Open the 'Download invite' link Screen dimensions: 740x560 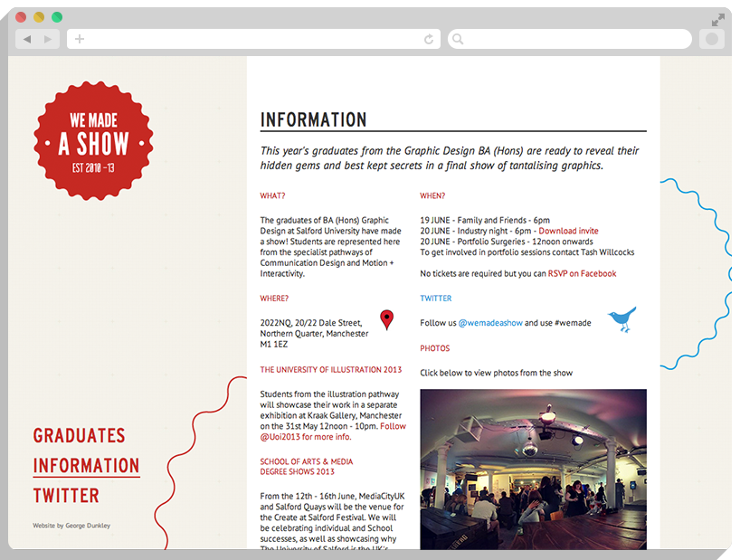(568, 231)
